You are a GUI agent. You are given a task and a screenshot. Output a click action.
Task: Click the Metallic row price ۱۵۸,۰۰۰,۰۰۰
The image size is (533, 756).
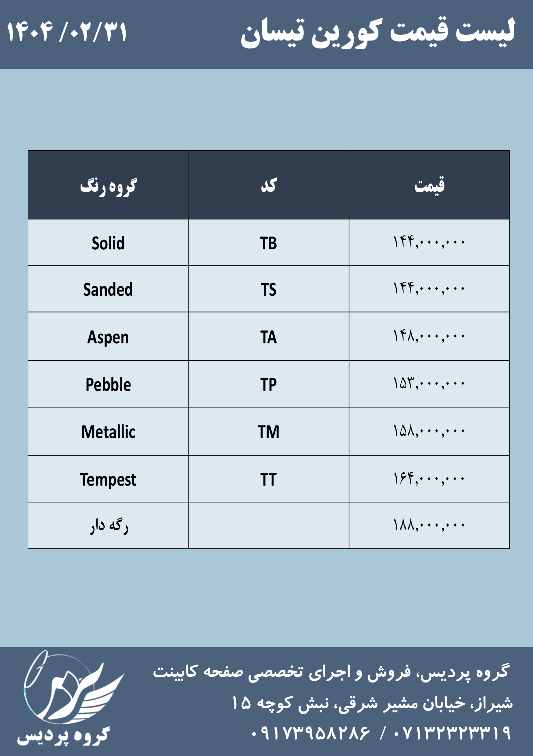(429, 431)
